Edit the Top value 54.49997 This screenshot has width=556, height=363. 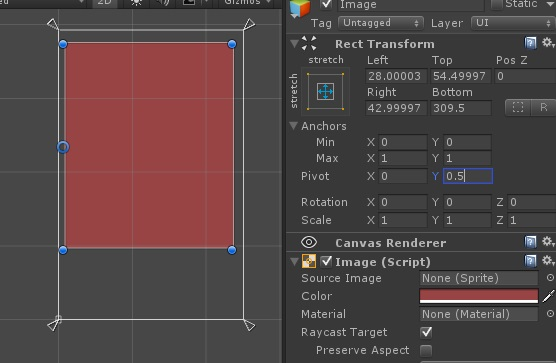pos(461,76)
